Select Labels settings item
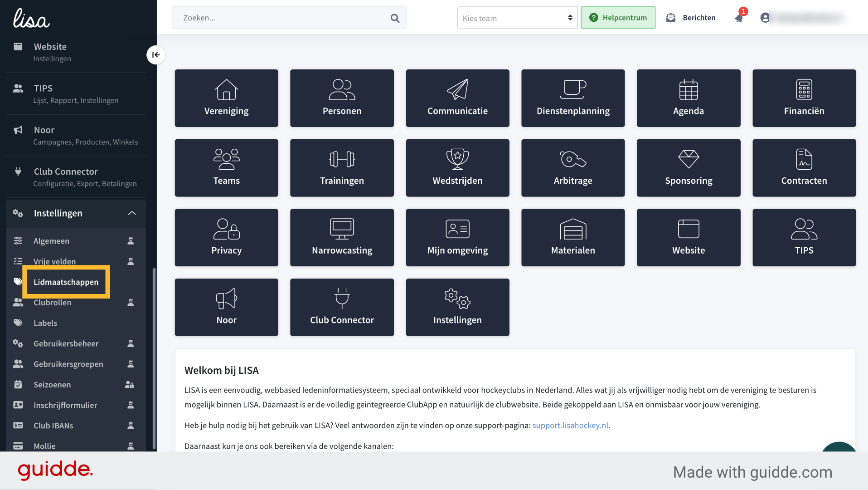This screenshot has width=868, height=490. tap(76, 323)
